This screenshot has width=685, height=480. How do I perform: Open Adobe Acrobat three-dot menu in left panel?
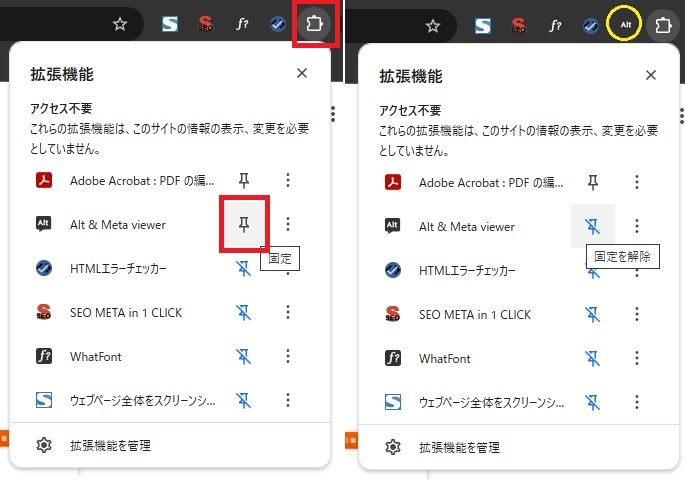point(288,180)
